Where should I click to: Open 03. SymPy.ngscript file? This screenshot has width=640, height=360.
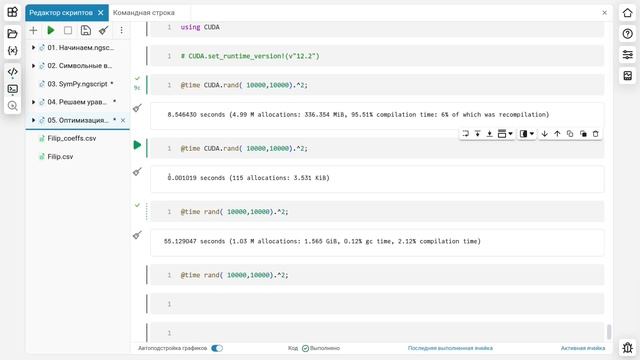point(77,84)
